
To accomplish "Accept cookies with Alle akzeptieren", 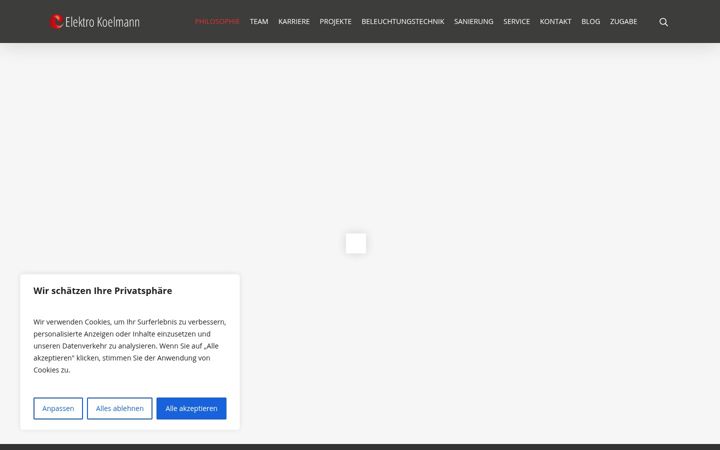I will coord(191,408).
